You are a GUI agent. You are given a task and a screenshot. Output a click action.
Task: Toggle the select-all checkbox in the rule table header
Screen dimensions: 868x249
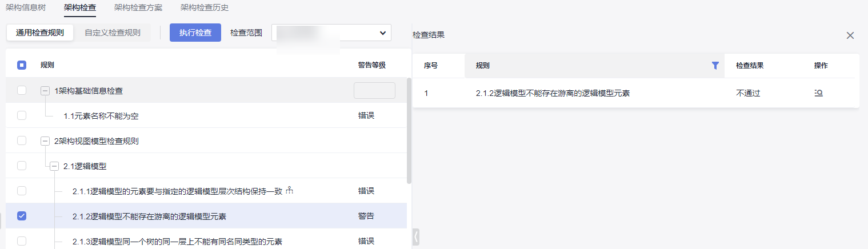click(x=22, y=65)
